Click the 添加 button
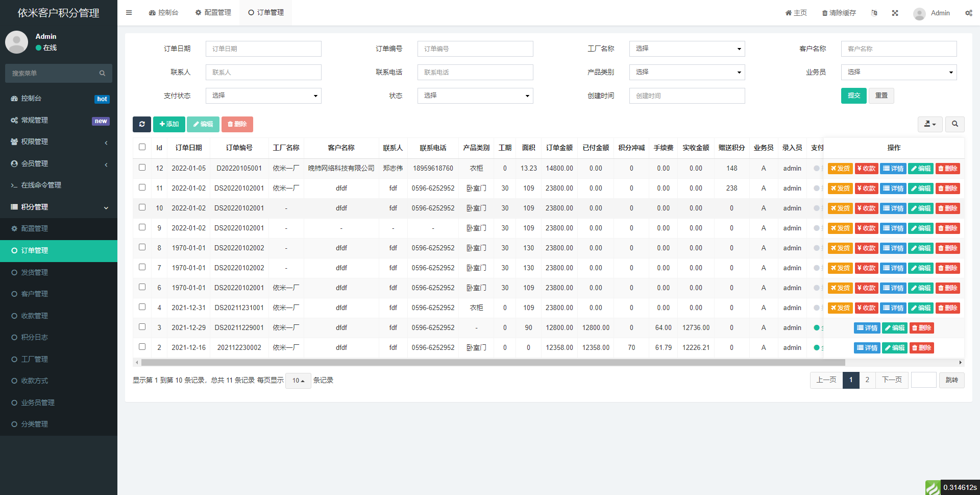 click(169, 124)
